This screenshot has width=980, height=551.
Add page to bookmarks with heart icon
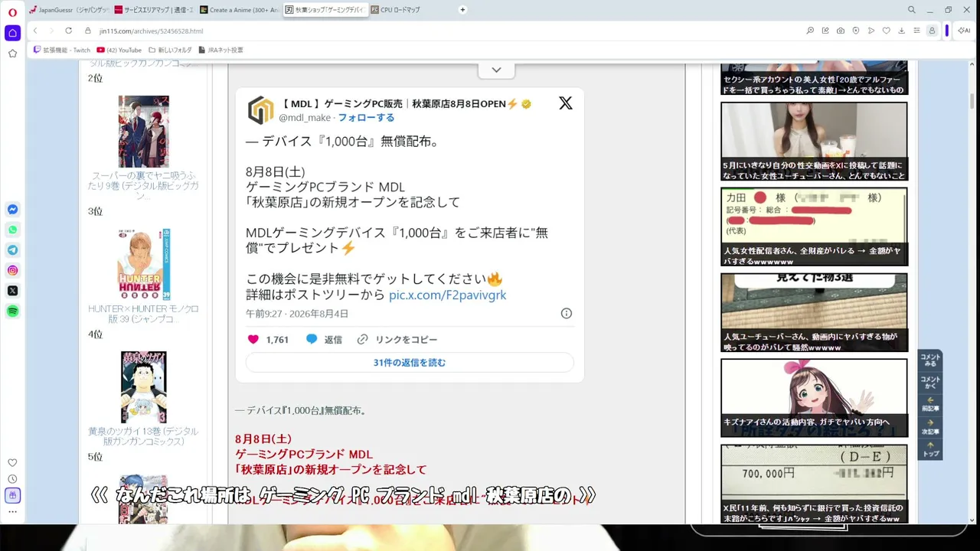pos(887,31)
